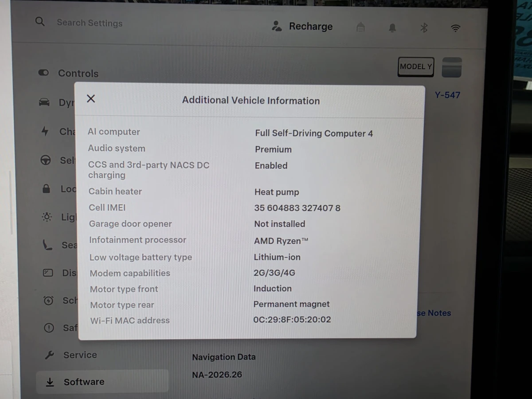Select the Audio system label
Viewport: 532px width, 399px height.
pyautogui.click(x=117, y=149)
